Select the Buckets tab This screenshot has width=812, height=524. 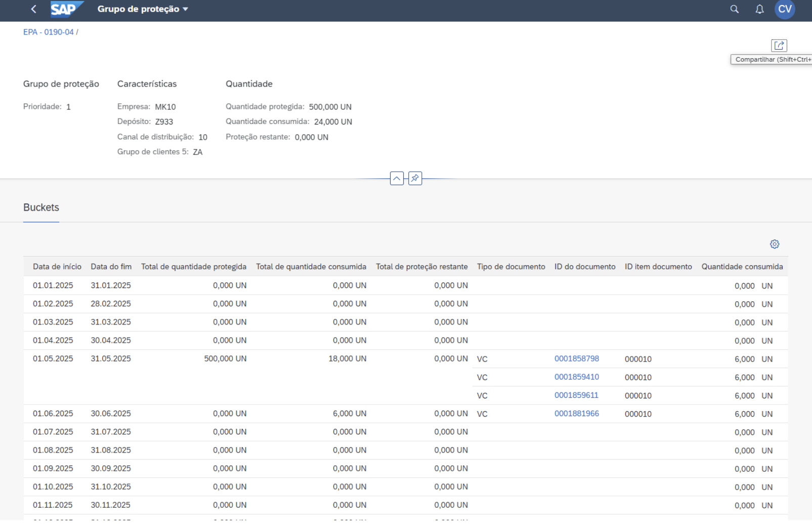pos(41,208)
